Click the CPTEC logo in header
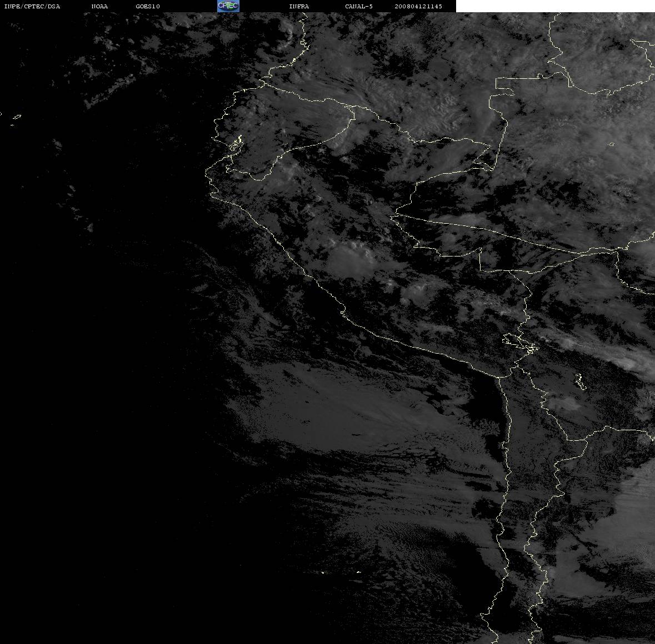Image resolution: width=655 pixels, height=644 pixels. pyautogui.click(x=228, y=6)
